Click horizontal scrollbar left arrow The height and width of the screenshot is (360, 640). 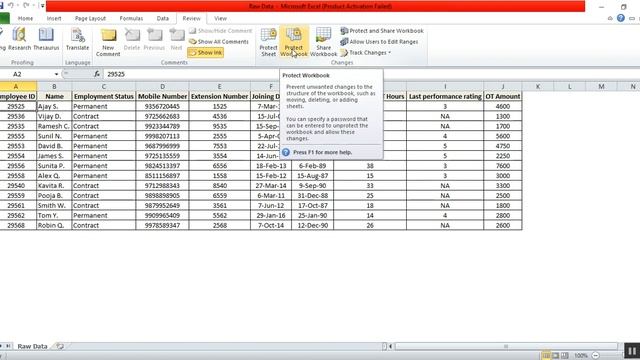click(x=391, y=347)
